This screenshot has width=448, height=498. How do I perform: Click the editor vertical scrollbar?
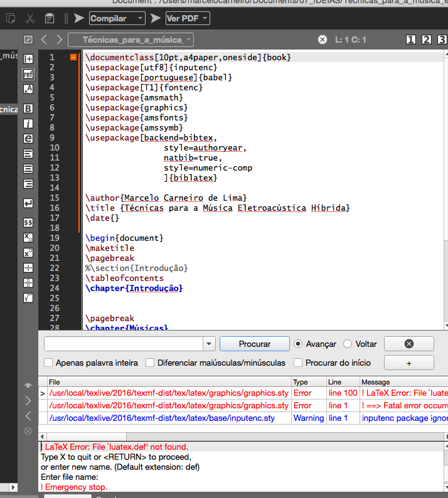click(x=445, y=149)
